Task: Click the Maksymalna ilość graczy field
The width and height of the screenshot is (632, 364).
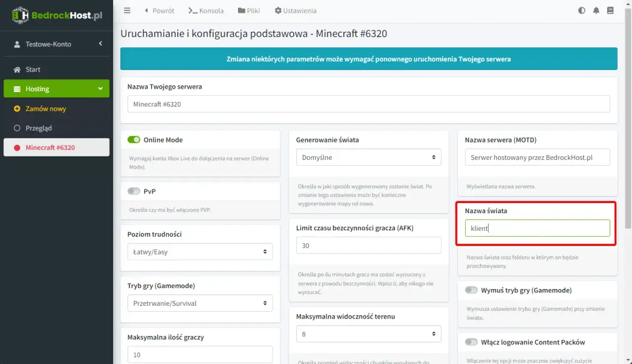Action: [x=200, y=354]
